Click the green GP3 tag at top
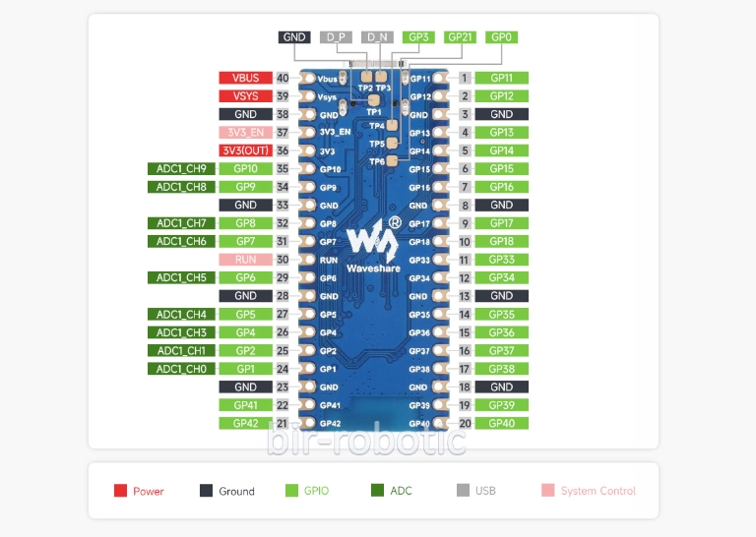Screen dimensions: 756x537 [418, 37]
